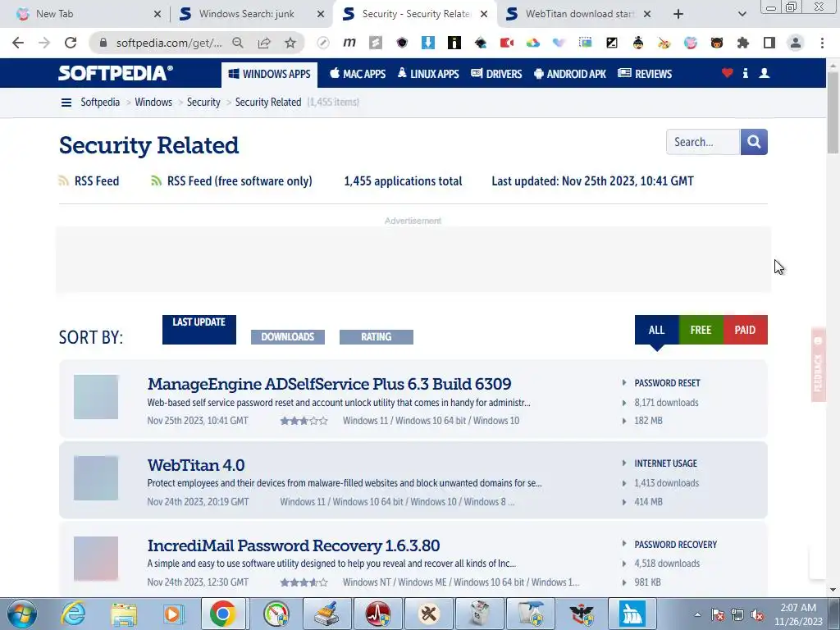Go to Windows breadcrumb link
This screenshot has height=630, width=840.
tap(153, 103)
